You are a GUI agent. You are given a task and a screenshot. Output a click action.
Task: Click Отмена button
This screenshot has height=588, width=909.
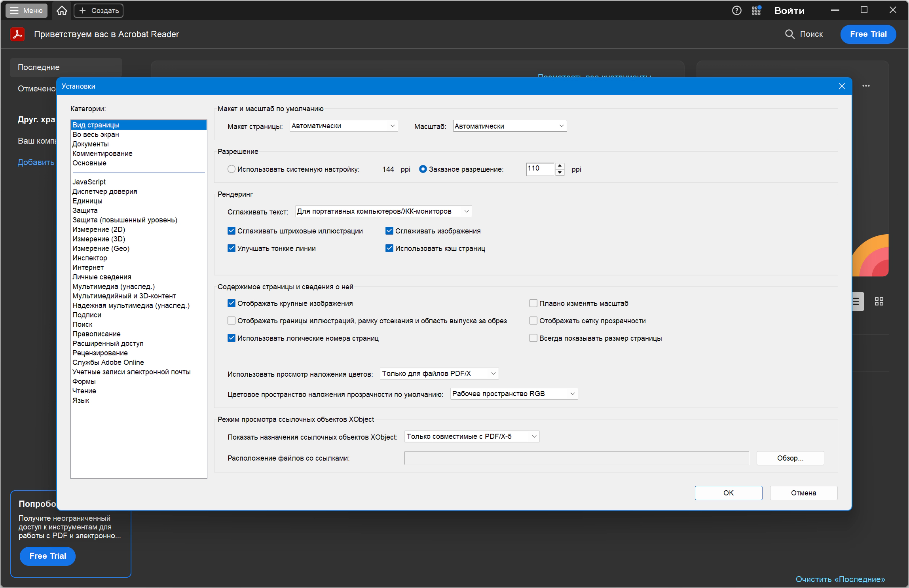(804, 493)
